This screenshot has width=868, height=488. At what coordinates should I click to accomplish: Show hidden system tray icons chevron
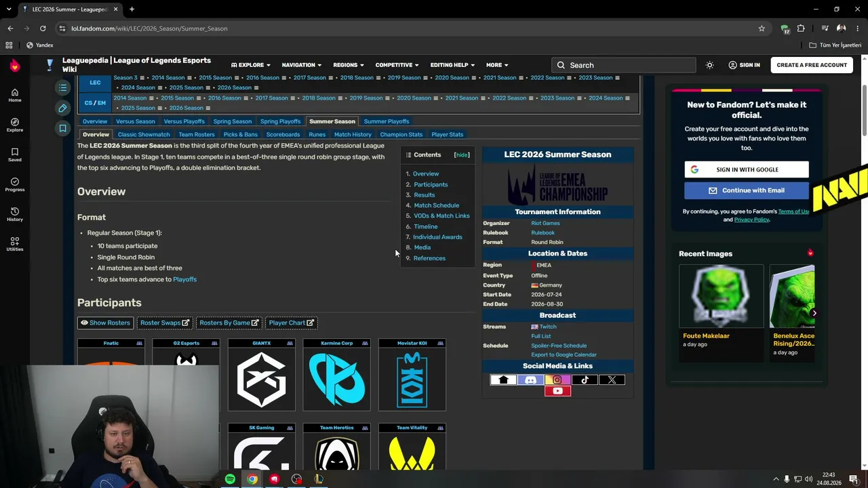click(x=776, y=479)
